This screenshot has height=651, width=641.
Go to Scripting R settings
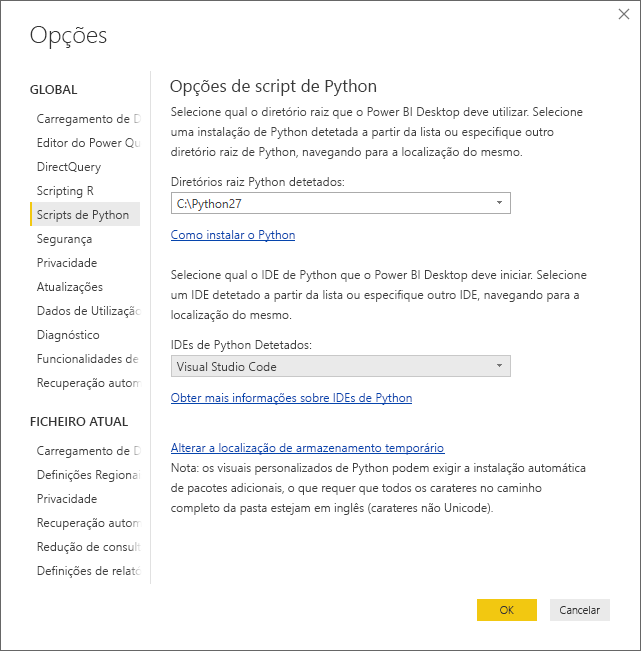coord(65,191)
